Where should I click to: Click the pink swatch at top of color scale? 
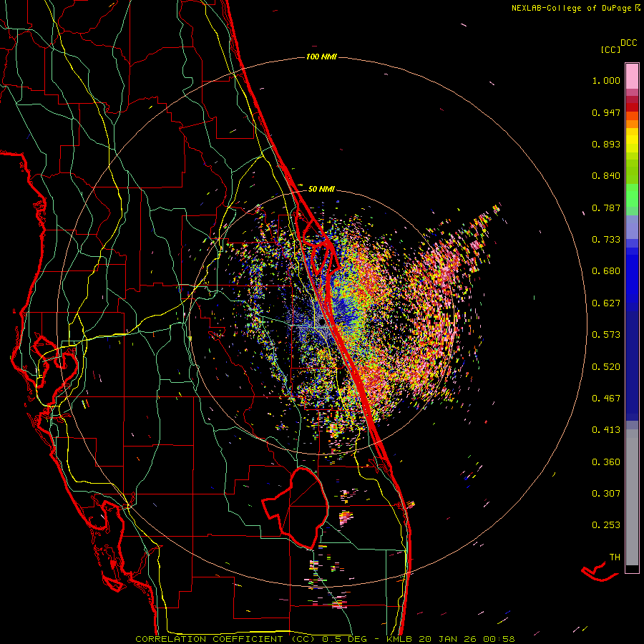tap(632, 76)
